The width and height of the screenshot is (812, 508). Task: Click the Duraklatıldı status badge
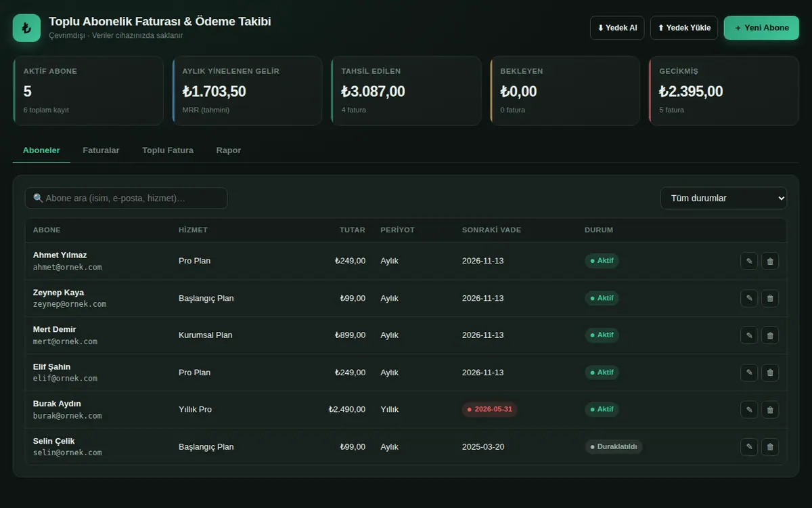614,447
